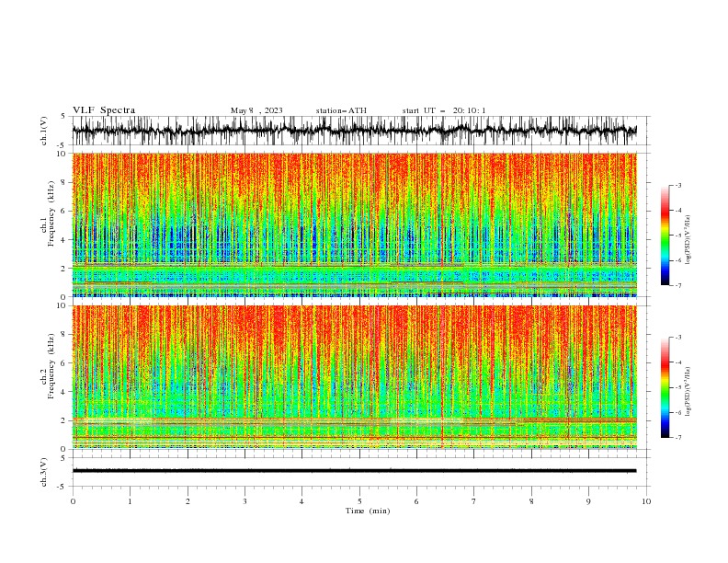Click the "-7" label on ch.2 colorbar
728x563 pixels.
678,438
